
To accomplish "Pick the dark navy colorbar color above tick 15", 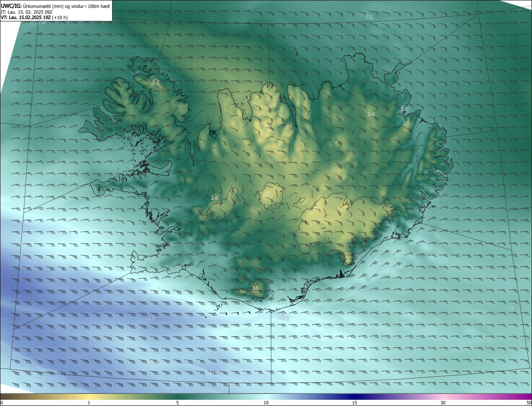I will pyautogui.click(x=355, y=396).
